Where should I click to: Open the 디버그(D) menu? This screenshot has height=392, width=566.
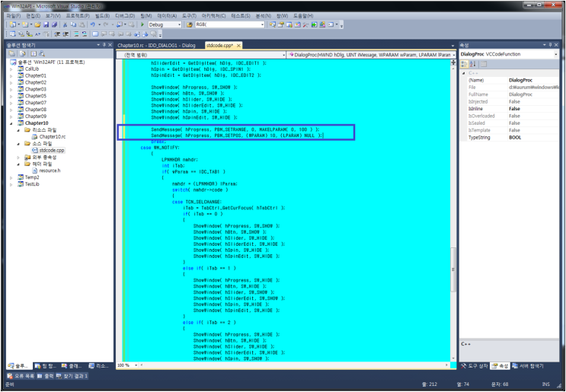click(125, 16)
